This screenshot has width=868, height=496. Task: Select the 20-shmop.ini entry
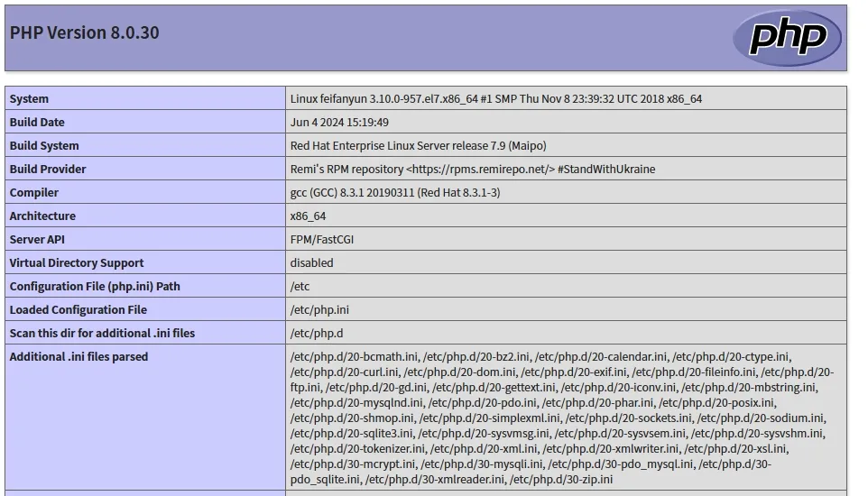[x=352, y=418]
